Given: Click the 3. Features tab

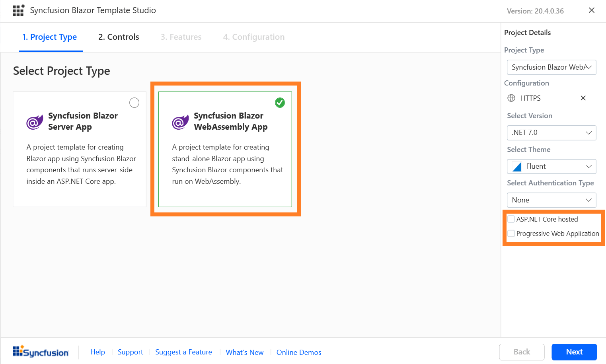Looking at the screenshot, I should 181,37.
